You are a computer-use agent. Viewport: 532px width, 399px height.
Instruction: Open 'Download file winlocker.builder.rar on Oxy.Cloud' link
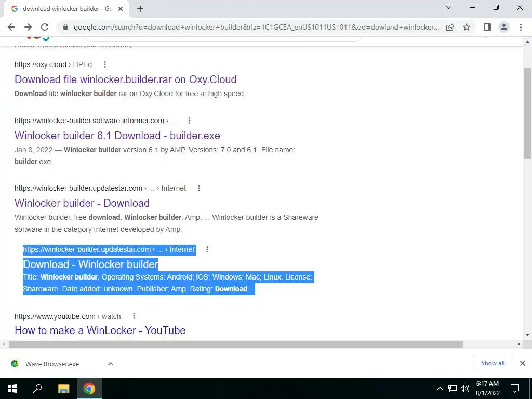(126, 79)
